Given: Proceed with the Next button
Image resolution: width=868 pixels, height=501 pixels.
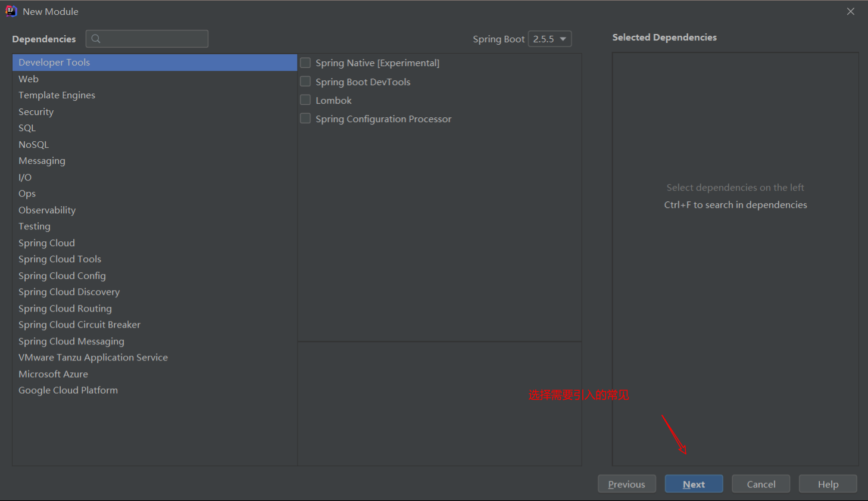Looking at the screenshot, I should click(x=694, y=484).
